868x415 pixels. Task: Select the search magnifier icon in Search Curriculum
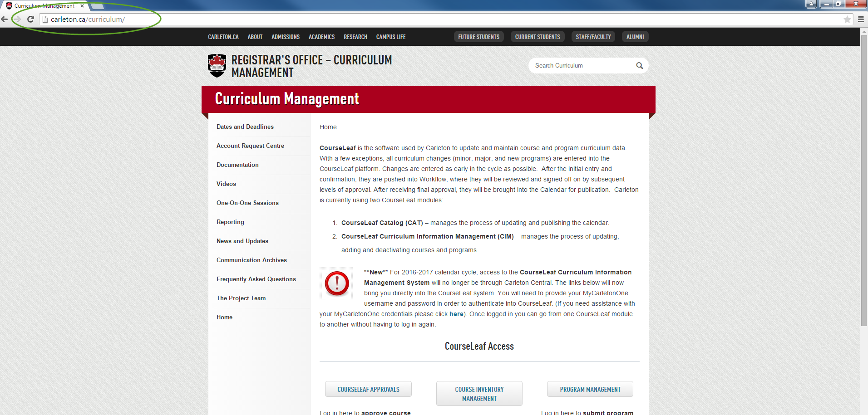pos(639,65)
